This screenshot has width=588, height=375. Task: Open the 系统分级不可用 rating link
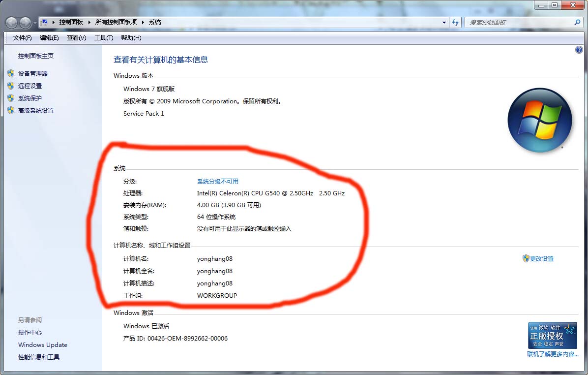[x=218, y=182]
